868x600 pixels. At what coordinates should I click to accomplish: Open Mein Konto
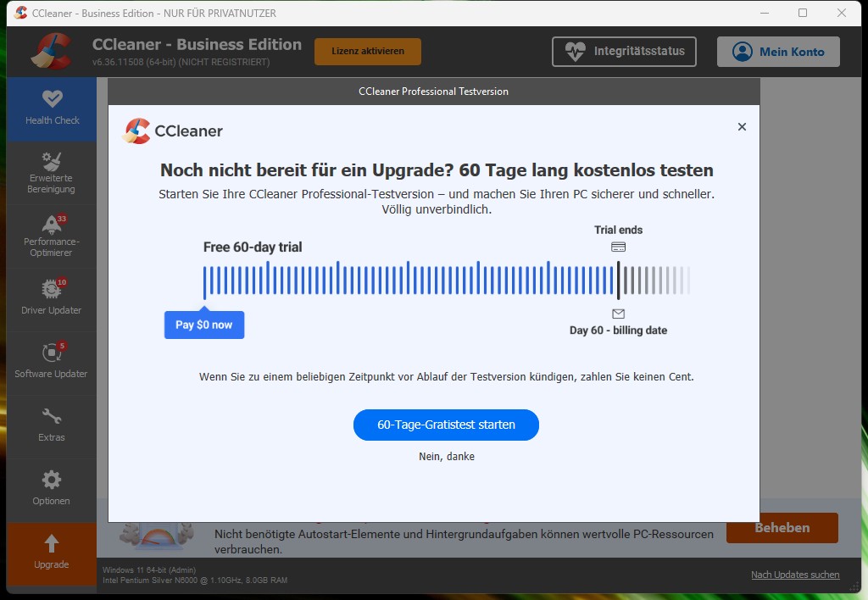click(778, 52)
